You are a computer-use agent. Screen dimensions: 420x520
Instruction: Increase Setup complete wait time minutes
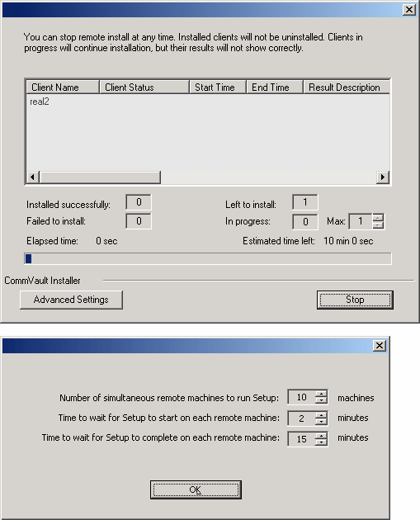click(321, 435)
